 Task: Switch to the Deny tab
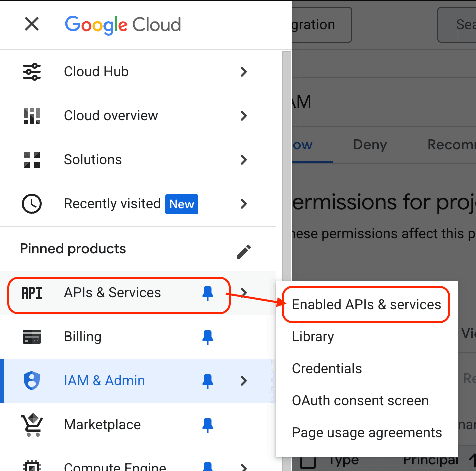tap(369, 144)
